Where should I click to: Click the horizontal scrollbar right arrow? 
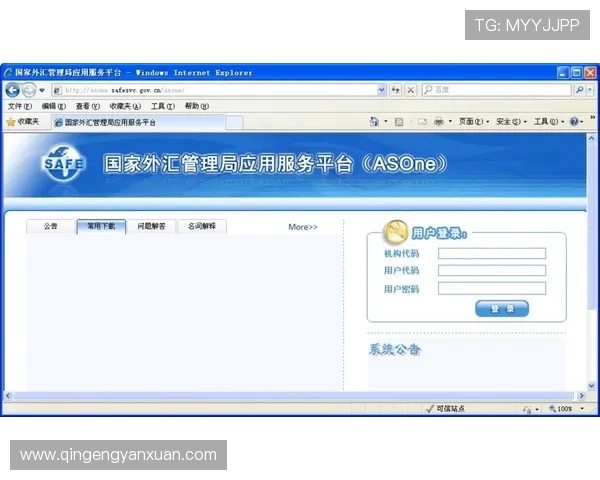[582, 396]
